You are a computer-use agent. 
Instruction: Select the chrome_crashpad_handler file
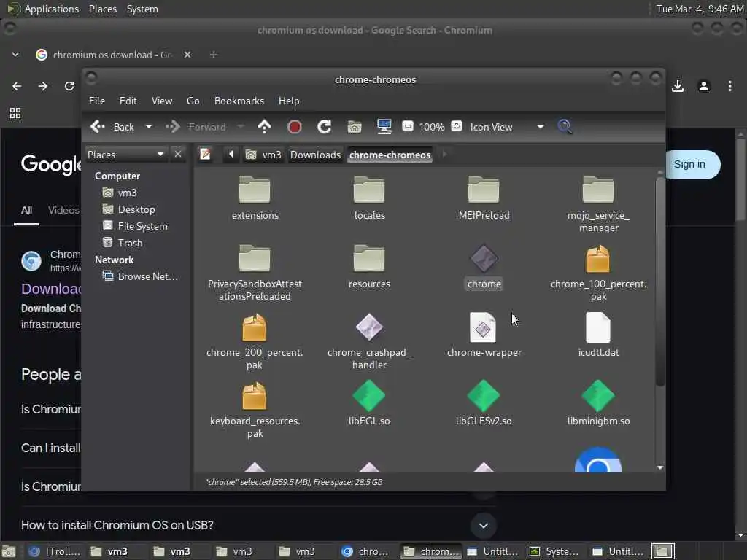tap(369, 341)
